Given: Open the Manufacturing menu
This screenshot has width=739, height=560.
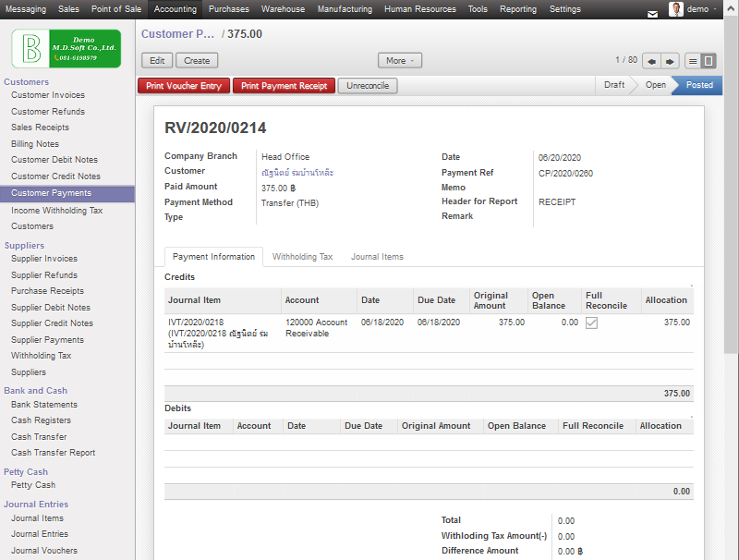Looking at the screenshot, I should point(345,9).
